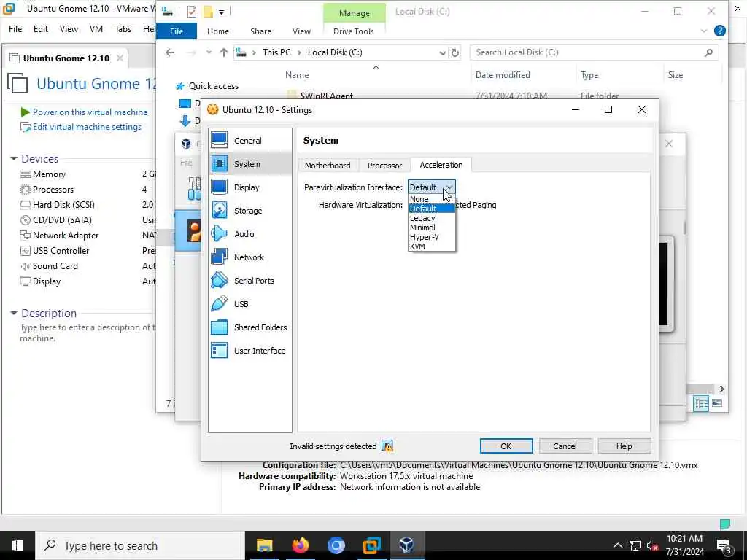
Task: Open the Edit menu in VMware
Action: click(x=41, y=29)
